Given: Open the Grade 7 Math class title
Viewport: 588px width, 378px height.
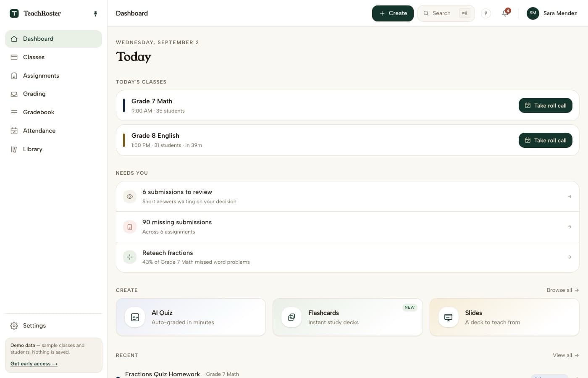Looking at the screenshot, I should point(152,101).
